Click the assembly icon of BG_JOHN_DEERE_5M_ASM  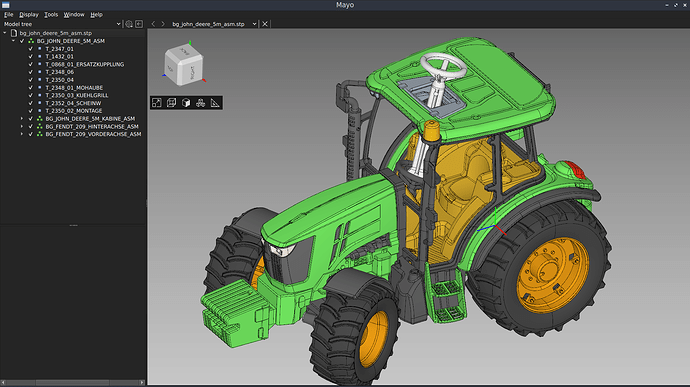(31, 41)
